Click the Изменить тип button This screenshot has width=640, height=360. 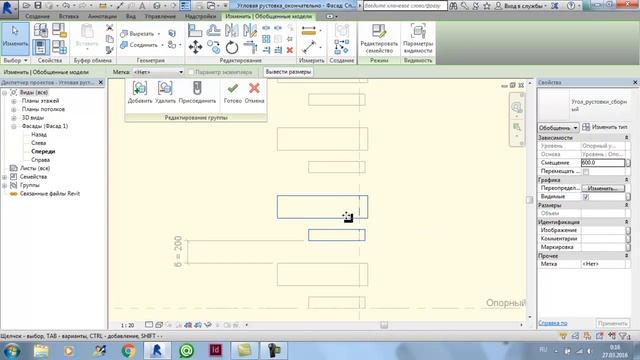tap(604, 127)
